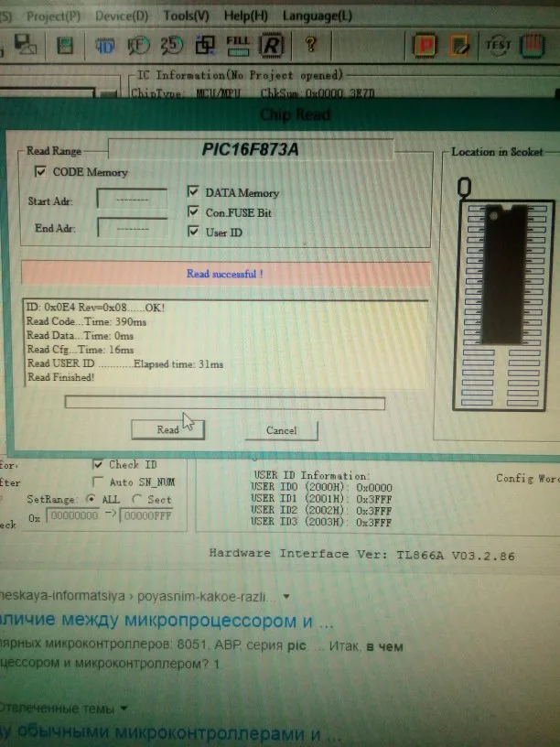Click the green chip toolbar icon

point(65,46)
